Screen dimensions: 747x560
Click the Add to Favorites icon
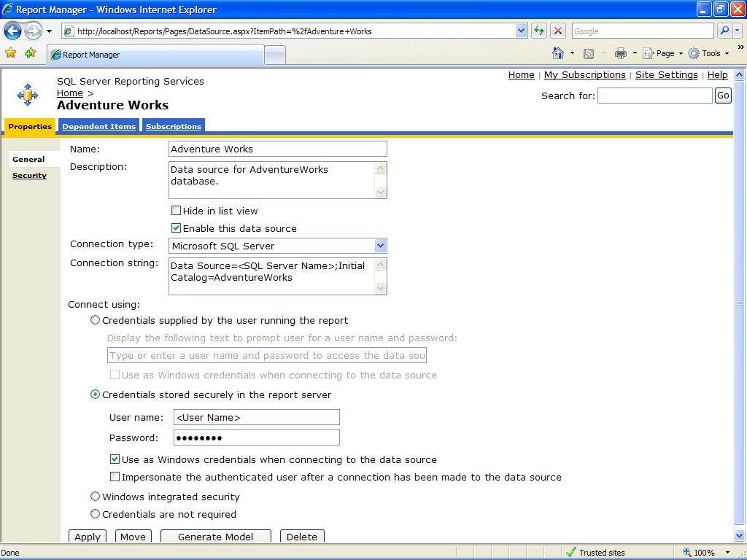coord(30,53)
